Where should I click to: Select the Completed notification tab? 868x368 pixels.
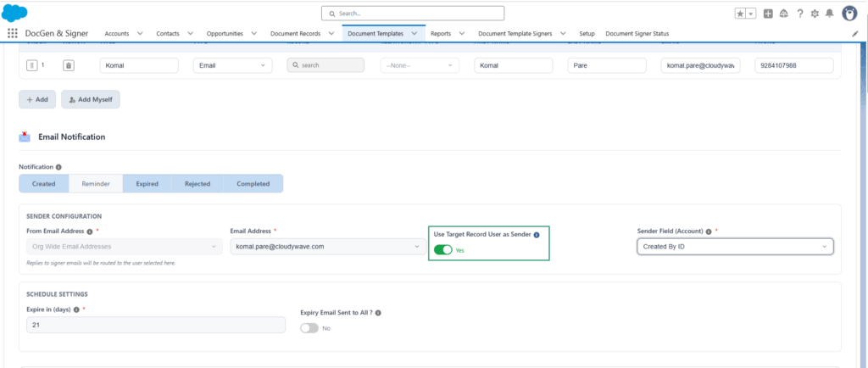tap(253, 184)
